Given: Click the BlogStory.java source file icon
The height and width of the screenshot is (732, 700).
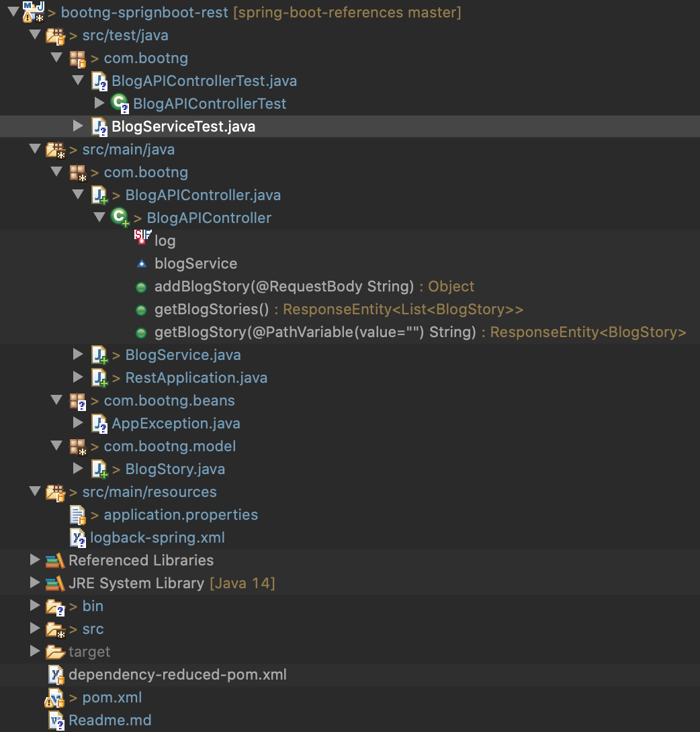Looking at the screenshot, I should (x=99, y=469).
